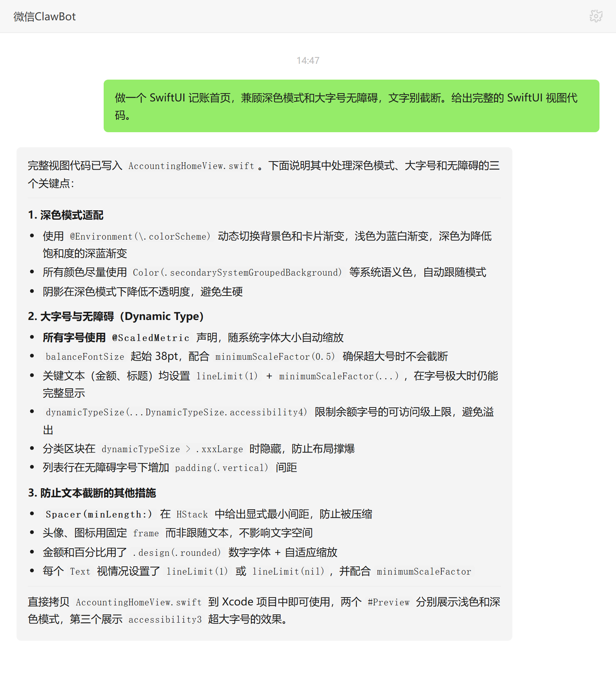The width and height of the screenshot is (616, 676).
Task: Click heading 3. 防止文本截断的其他措施
Action: coord(92,493)
